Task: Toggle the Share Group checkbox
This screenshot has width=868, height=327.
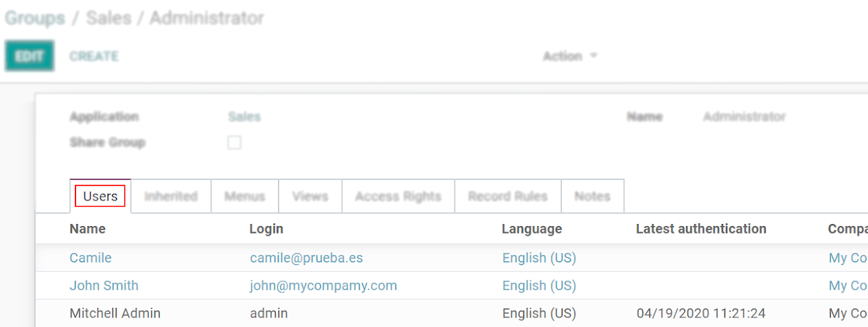Action: coord(235,143)
